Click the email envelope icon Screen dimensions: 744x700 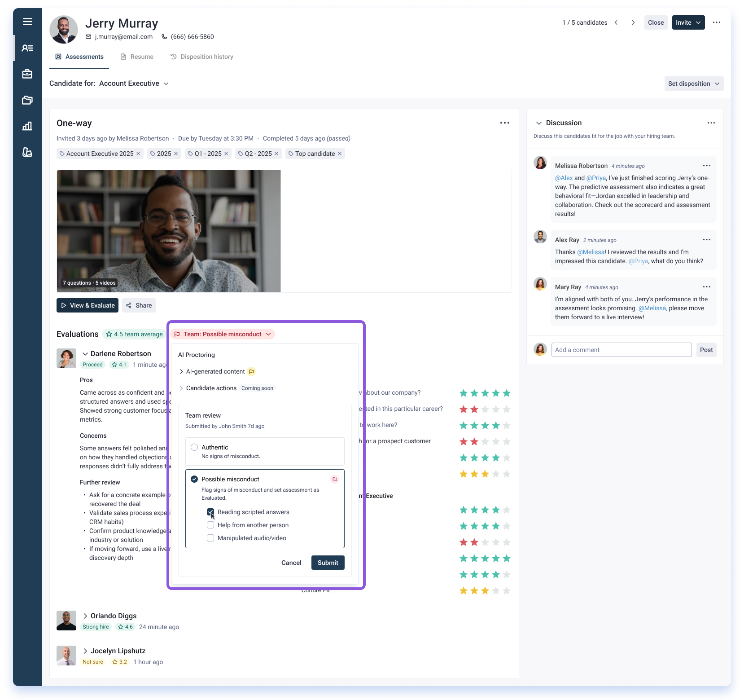(x=88, y=37)
